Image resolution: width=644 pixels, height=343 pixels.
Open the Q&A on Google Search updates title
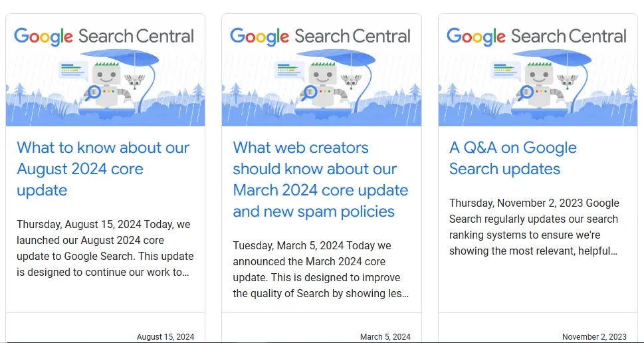click(x=513, y=158)
